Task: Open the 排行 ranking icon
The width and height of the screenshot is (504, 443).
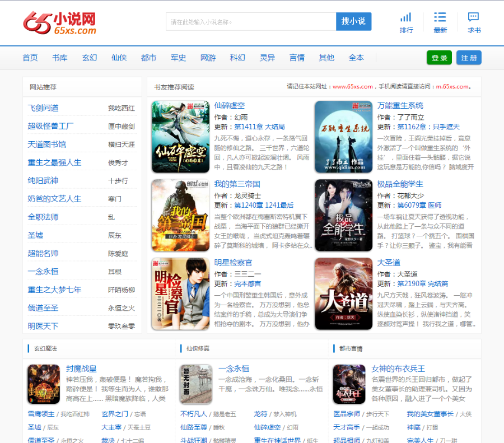Action: point(406,23)
